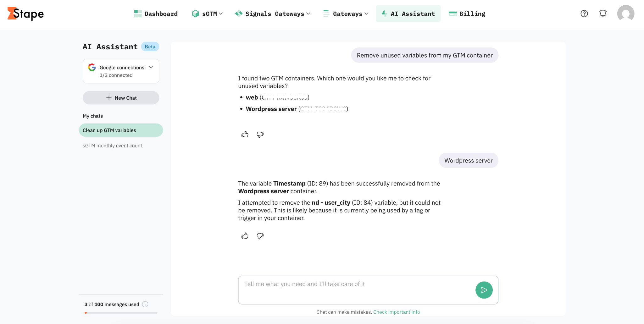Image resolution: width=644 pixels, height=324 pixels.
Task: Dislike the first assistant reply with thumbs down
Action: click(x=260, y=135)
